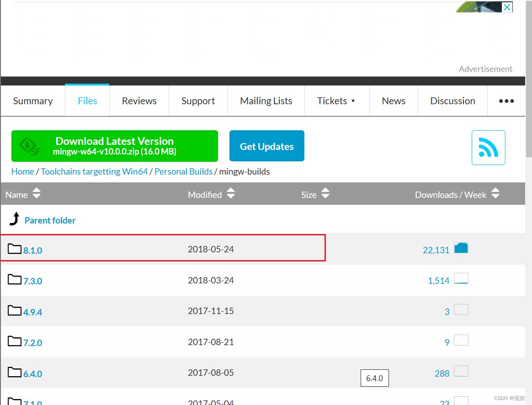Screen dimensions: 532x405
Task: Open the 8.1.0 folder link
Action: [32, 250]
